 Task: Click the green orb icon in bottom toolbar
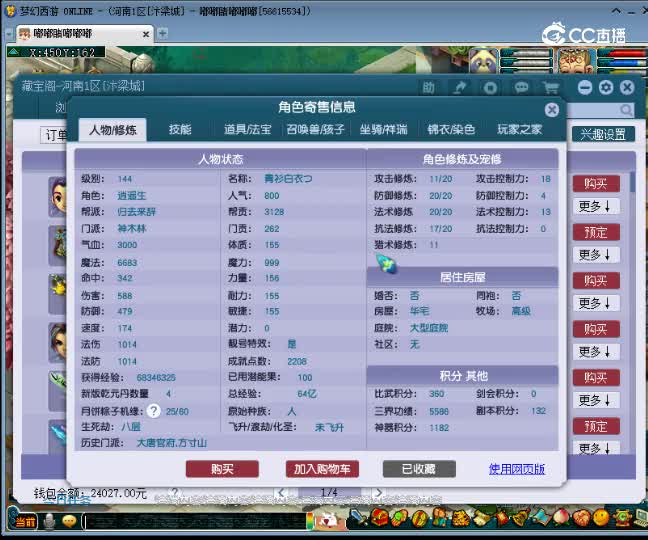click(x=399, y=518)
